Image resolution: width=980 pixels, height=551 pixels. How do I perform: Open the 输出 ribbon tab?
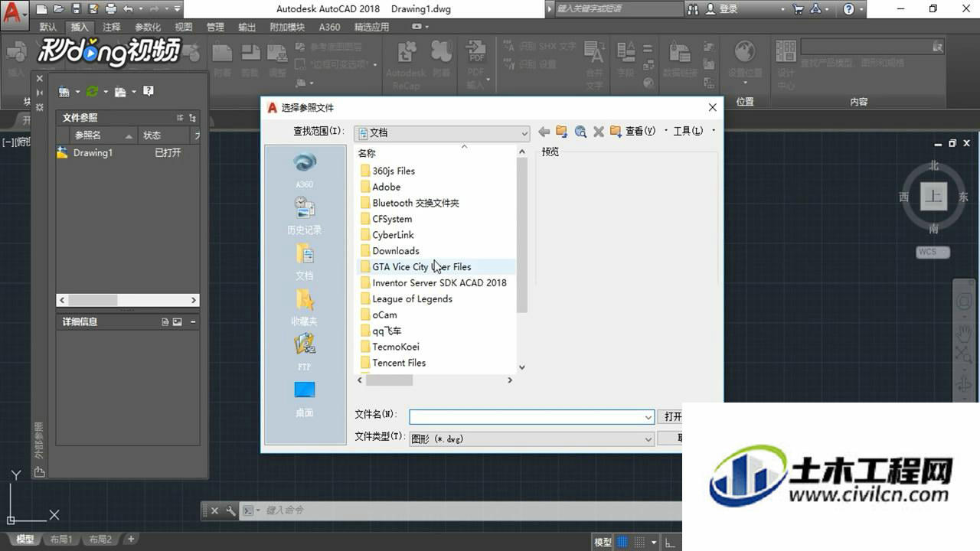[x=247, y=27]
